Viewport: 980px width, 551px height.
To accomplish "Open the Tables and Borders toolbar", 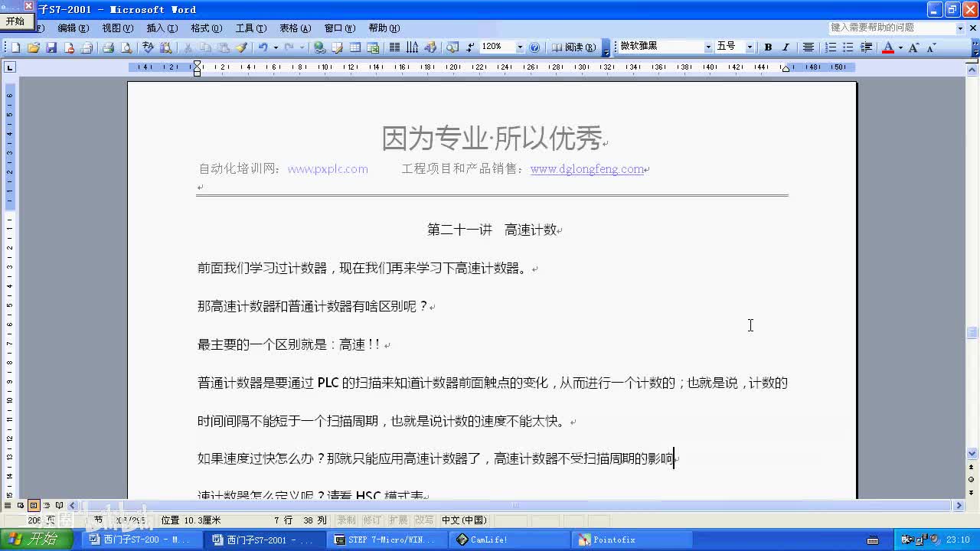I will coord(337,47).
